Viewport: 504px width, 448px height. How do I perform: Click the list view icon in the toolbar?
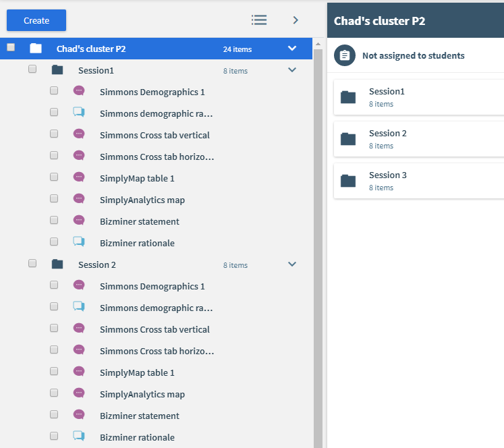click(259, 20)
